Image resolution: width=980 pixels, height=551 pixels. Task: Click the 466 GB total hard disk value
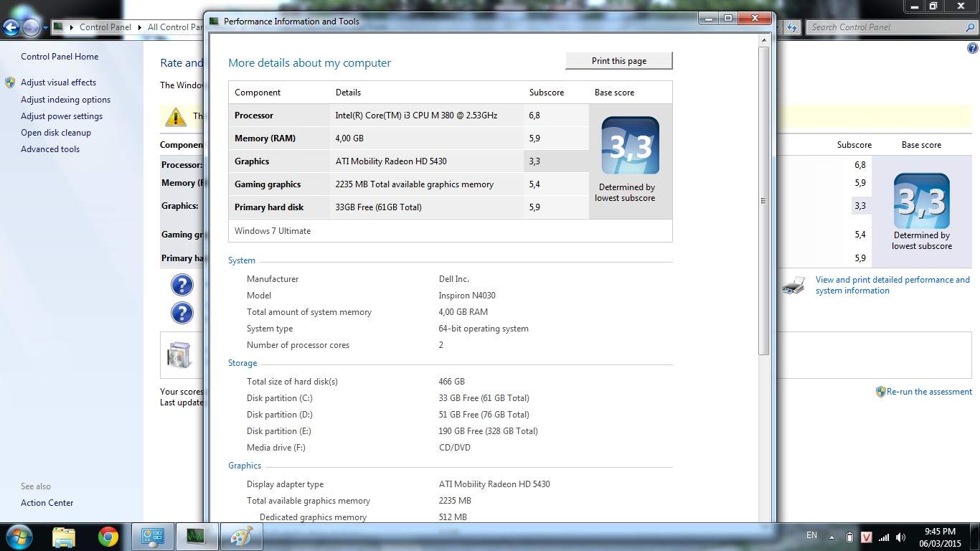[x=452, y=382]
